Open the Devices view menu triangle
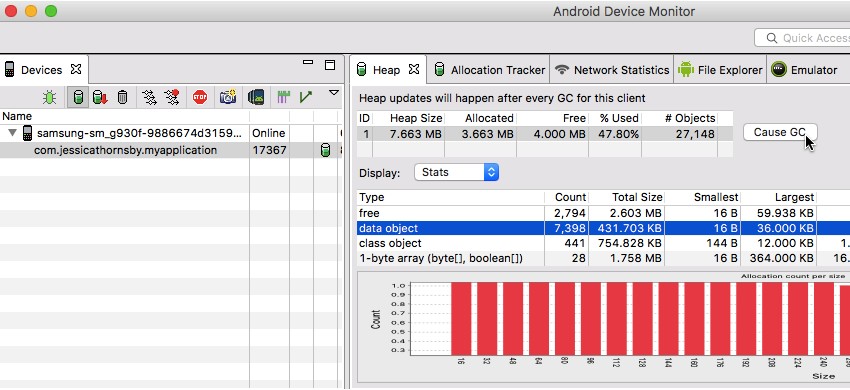This screenshot has height=390, width=850. pyautogui.click(x=334, y=93)
